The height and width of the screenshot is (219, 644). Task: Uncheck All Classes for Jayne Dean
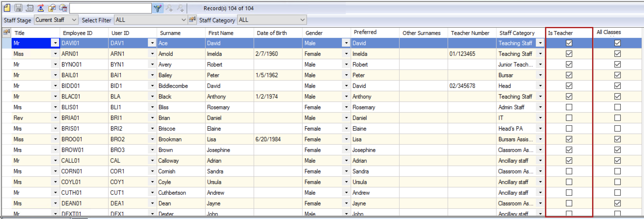[x=618, y=203]
